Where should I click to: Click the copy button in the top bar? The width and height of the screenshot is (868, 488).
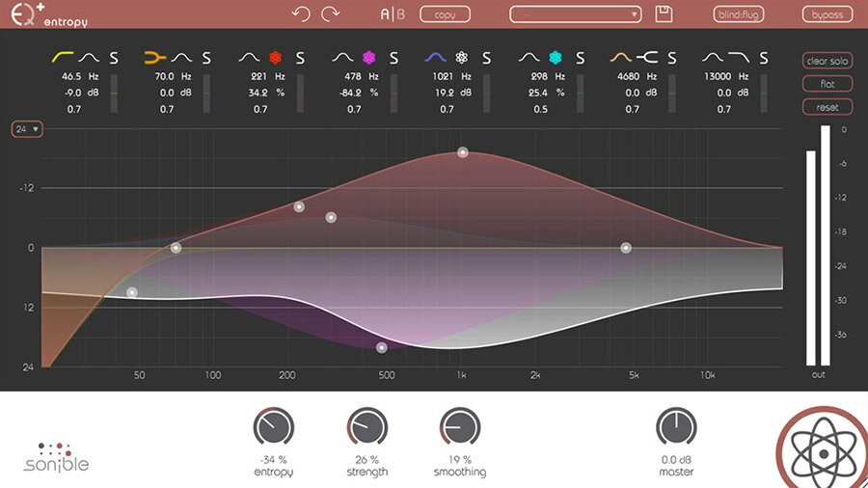[445, 14]
